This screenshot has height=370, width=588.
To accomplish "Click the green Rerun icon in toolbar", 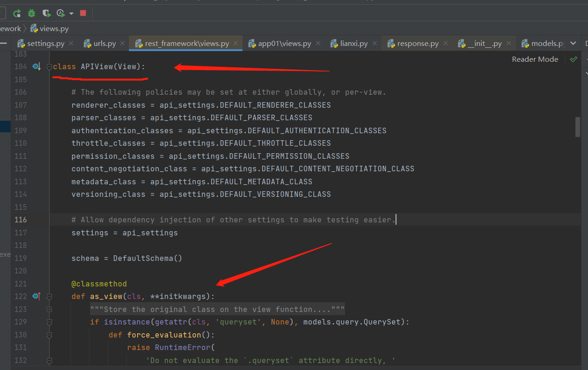I will [17, 13].
